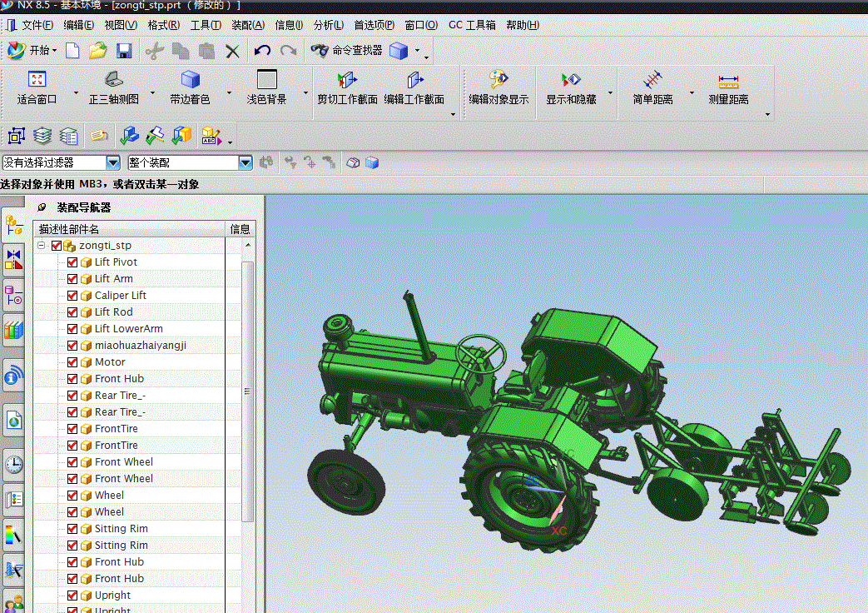Open the 分析(L) menu
The height and width of the screenshot is (613, 868).
[x=329, y=26]
